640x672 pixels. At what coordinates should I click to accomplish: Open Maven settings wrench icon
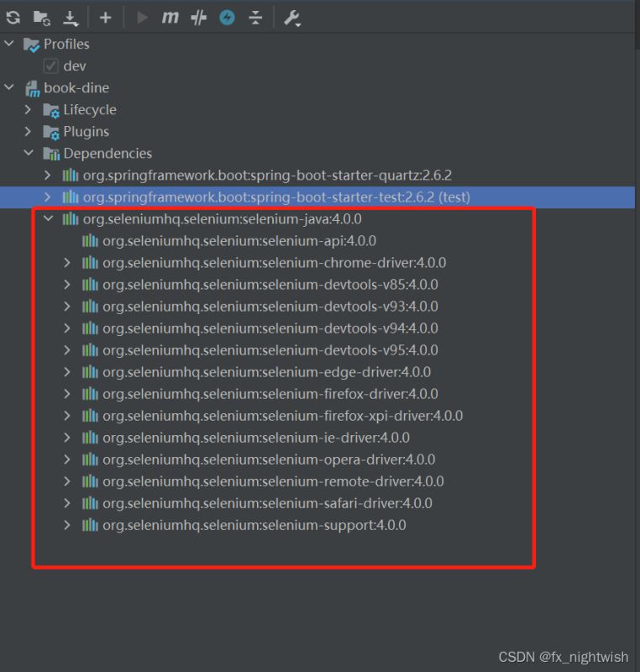pyautogui.click(x=292, y=18)
